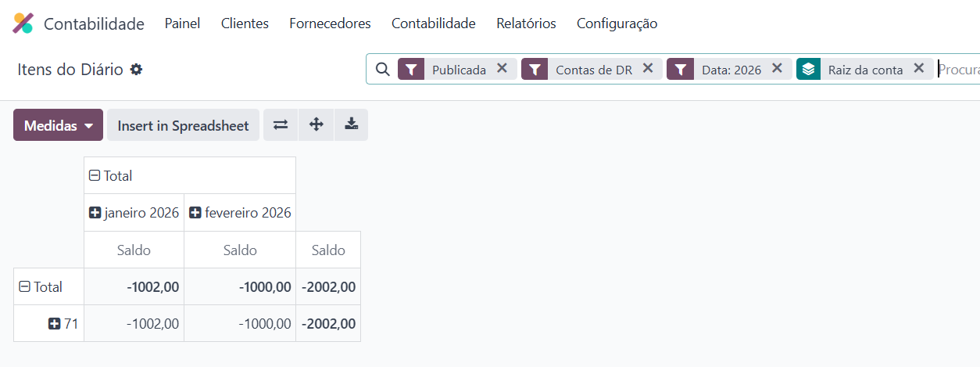Expand the janeiro 2026 column
Image resolution: width=980 pixels, height=367 pixels.
coord(134,213)
